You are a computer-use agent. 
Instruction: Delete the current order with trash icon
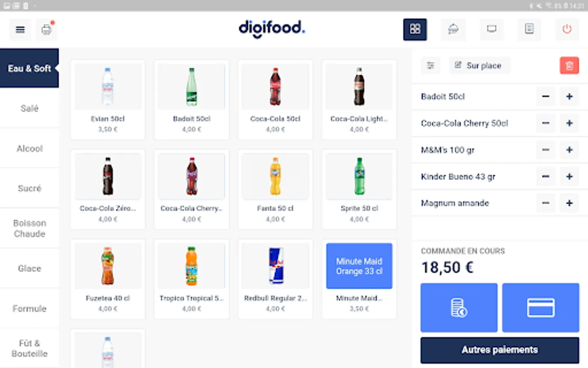pos(569,65)
